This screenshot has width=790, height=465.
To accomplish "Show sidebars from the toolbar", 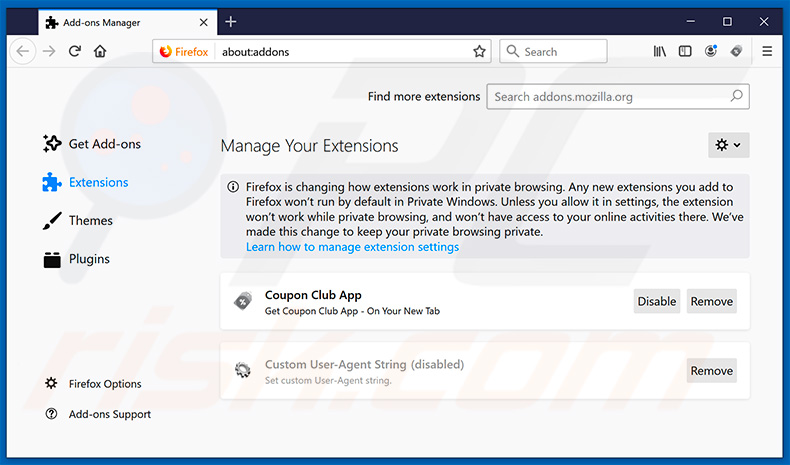I will click(x=685, y=51).
